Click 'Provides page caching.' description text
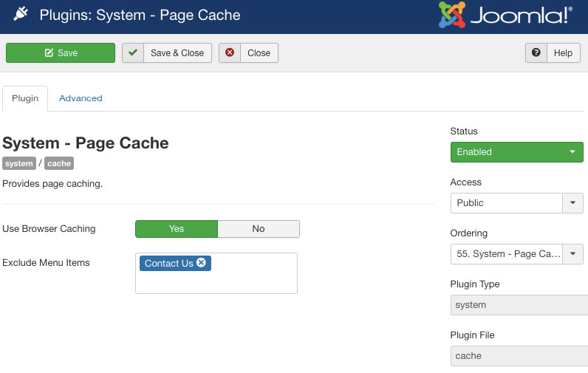Screen dimensions: 588x373 click(52, 184)
